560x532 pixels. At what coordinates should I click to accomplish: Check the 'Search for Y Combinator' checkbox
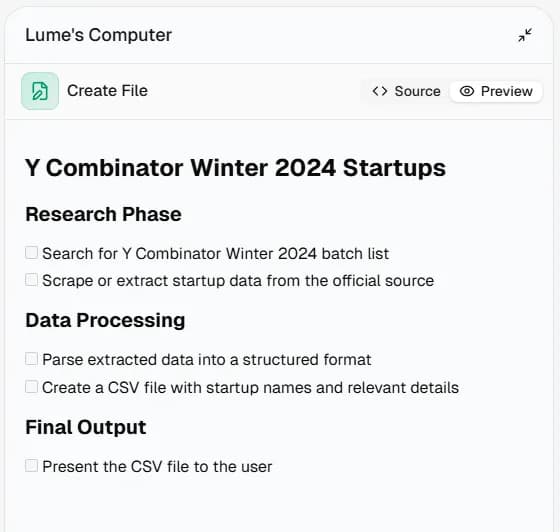[x=31, y=252]
